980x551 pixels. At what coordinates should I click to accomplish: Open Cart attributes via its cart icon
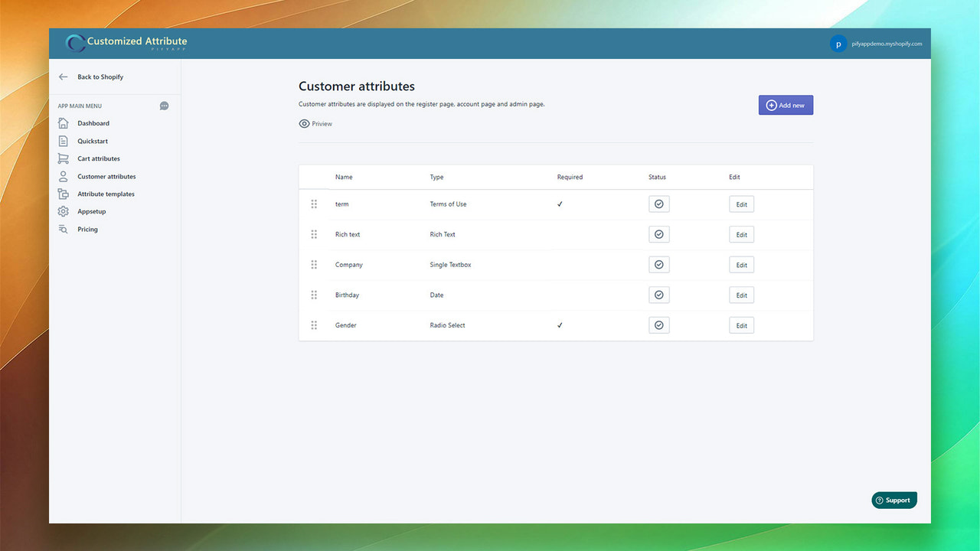click(x=62, y=158)
